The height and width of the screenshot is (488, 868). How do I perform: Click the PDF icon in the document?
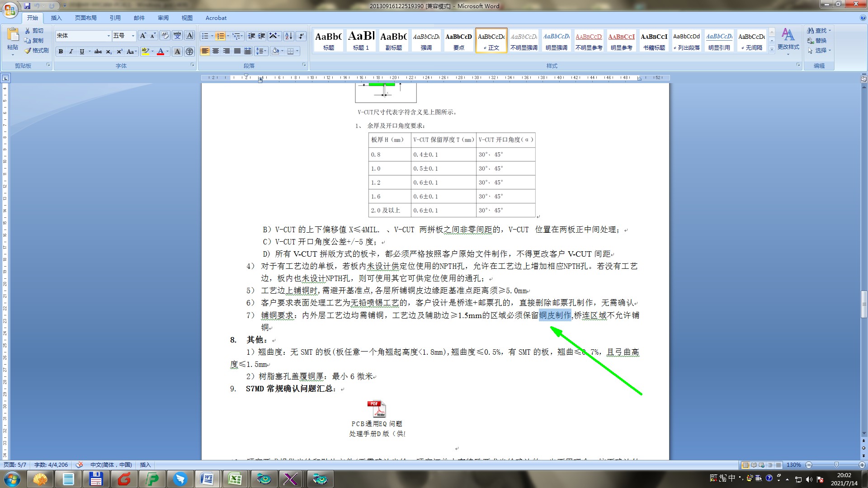point(376,409)
